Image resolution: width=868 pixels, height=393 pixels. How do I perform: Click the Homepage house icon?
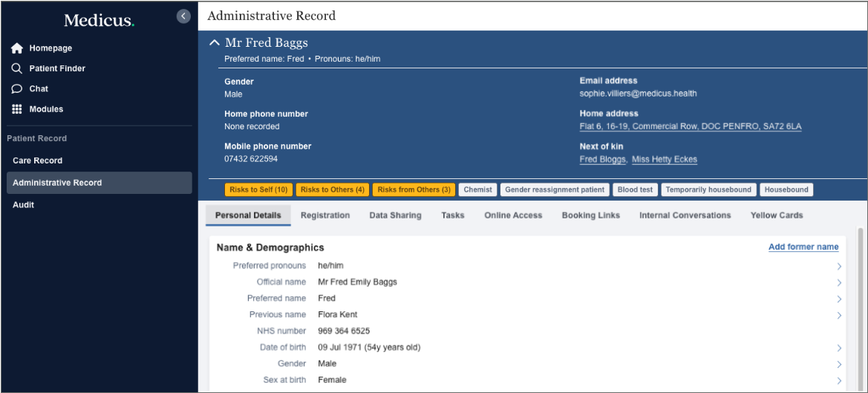17,48
